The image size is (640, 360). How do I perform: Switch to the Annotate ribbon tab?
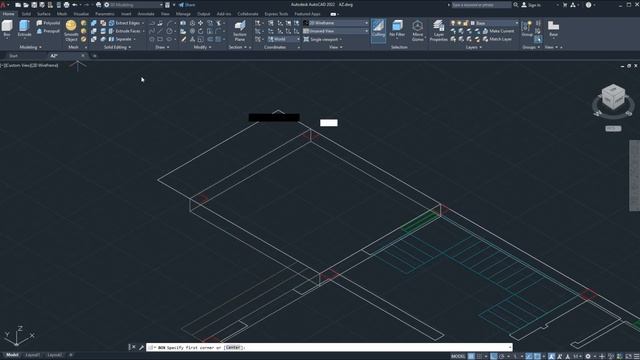click(x=146, y=14)
